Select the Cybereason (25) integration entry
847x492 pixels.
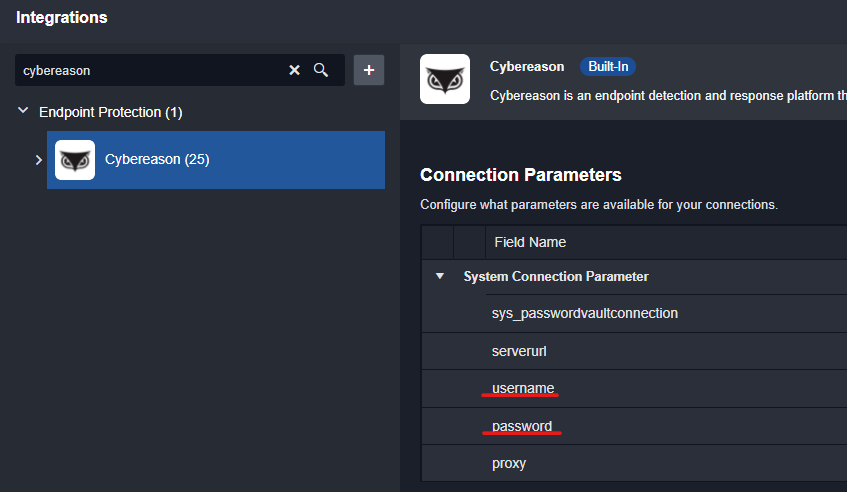click(x=157, y=159)
